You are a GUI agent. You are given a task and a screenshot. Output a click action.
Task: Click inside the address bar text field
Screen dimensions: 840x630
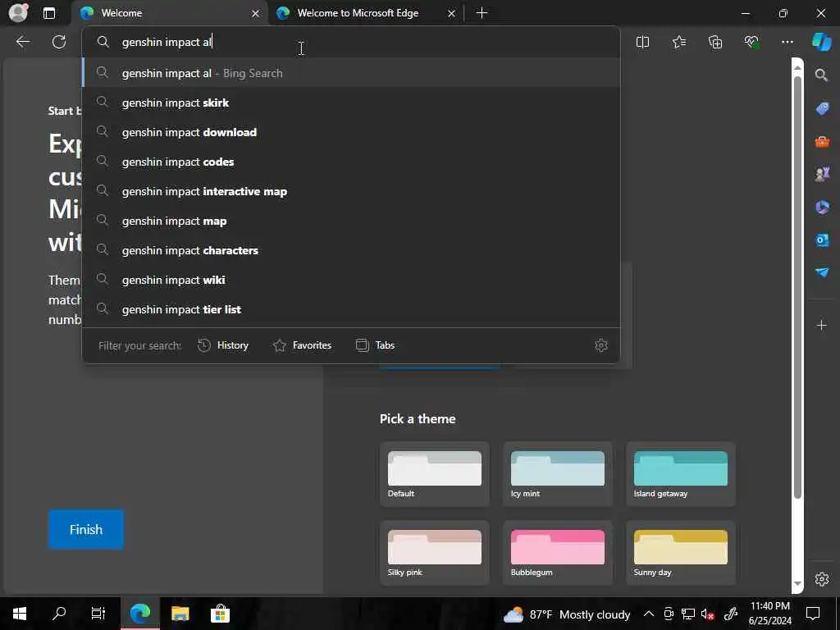pyautogui.click(x=351, y=42)
